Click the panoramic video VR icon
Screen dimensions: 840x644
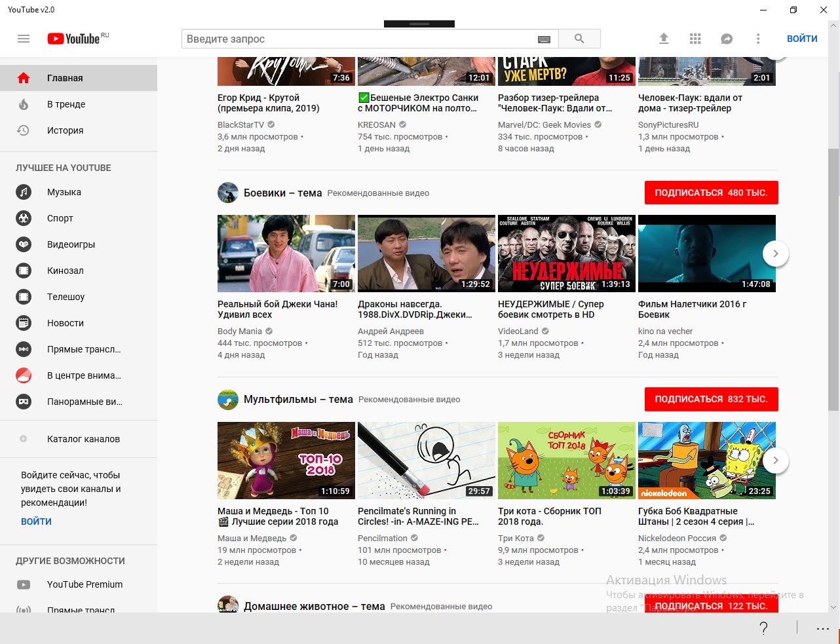(24, 402)
